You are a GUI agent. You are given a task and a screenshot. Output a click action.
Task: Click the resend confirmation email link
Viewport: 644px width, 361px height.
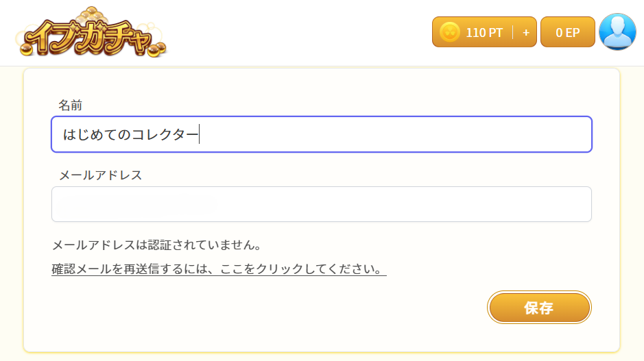click(219, 269)
